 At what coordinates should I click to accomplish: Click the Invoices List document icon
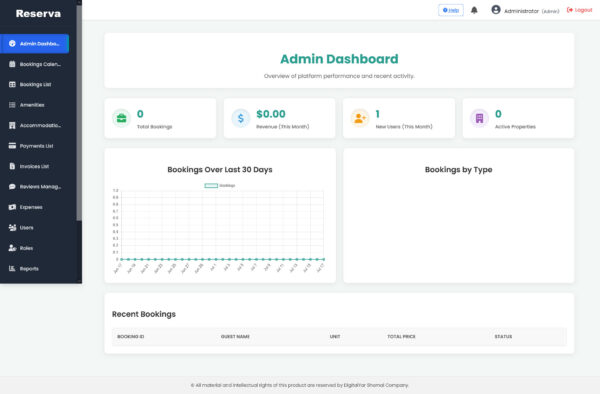tap(12, 166)
